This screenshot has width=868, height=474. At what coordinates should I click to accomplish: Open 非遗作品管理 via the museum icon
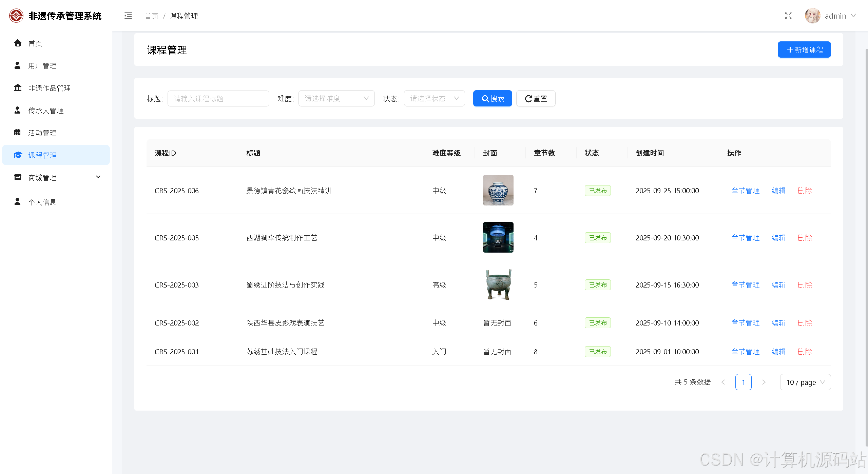[18, 88]
